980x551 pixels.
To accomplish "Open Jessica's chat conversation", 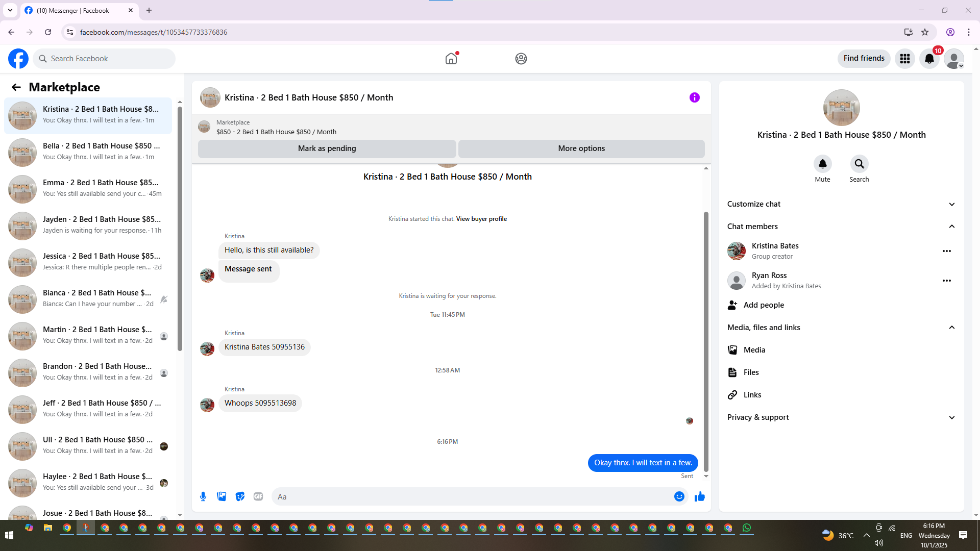I will 88,263.
